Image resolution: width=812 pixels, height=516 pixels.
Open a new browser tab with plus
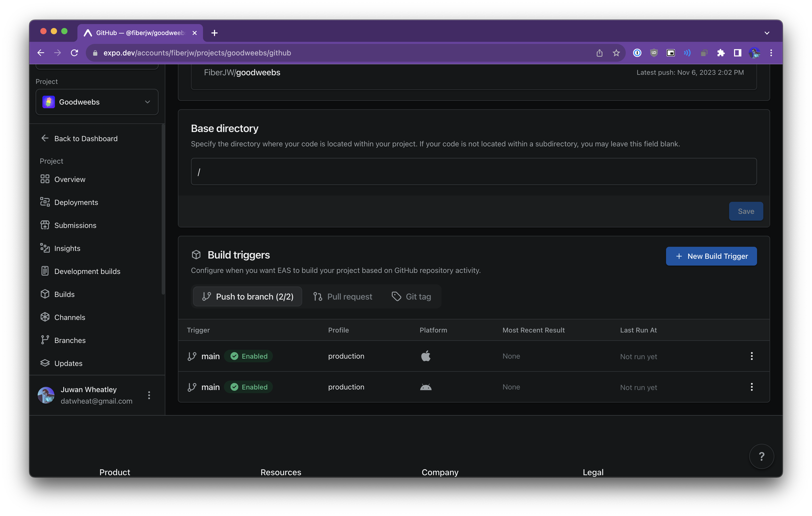(214, 33)
